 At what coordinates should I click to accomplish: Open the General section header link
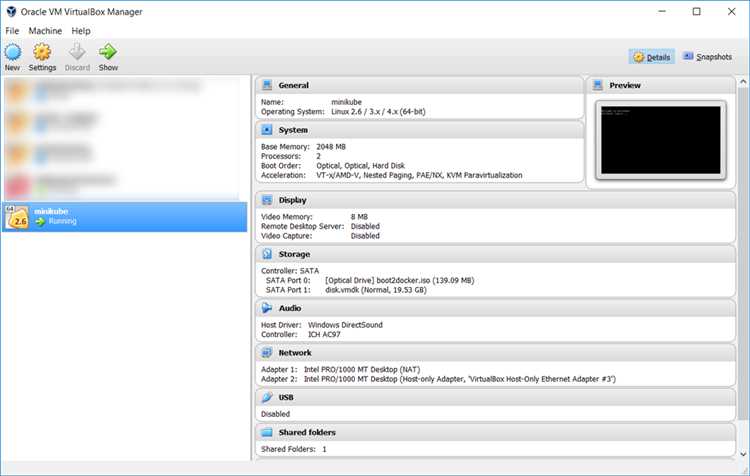tap(294, 85)
